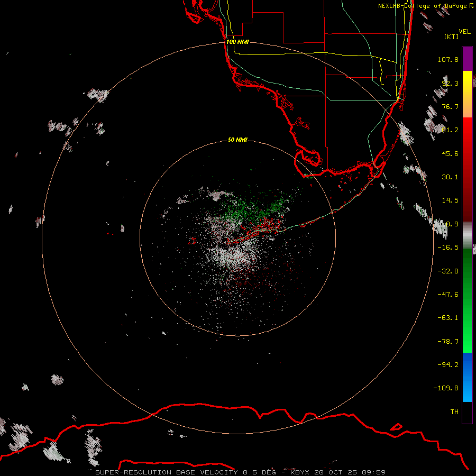The image size is (476, 476).
Task: Click the 76.7 scale value
Action: (450, 106)
